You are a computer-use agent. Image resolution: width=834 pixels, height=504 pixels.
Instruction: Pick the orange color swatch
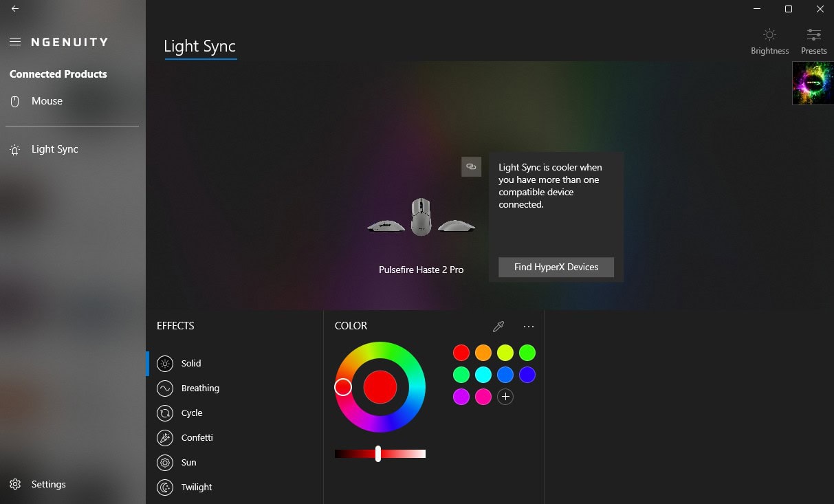coord(483,353)
